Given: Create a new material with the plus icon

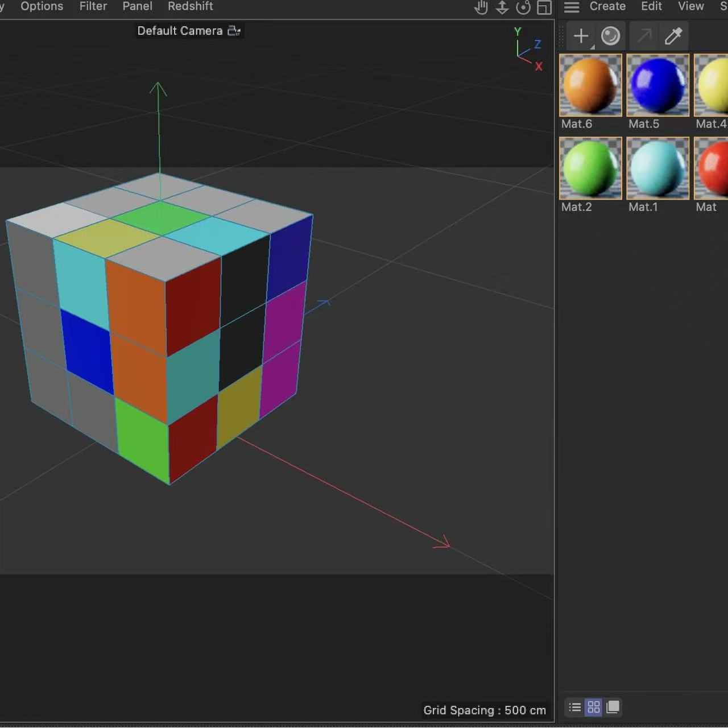Looking at the screenshot, I should pos(580,36).
